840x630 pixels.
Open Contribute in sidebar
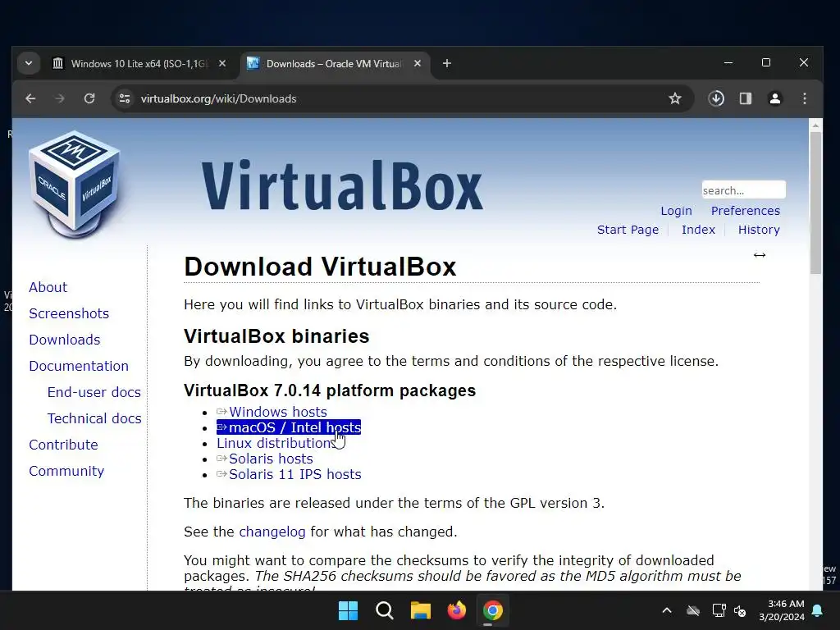[63, 445]
